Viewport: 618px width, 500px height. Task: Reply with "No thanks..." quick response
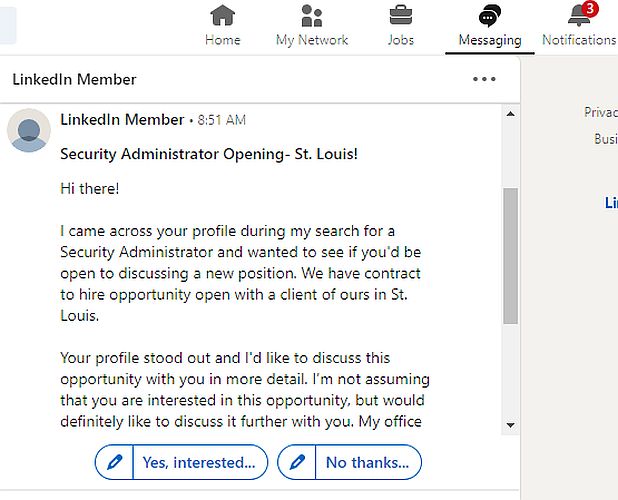click(x=367, y=462)
